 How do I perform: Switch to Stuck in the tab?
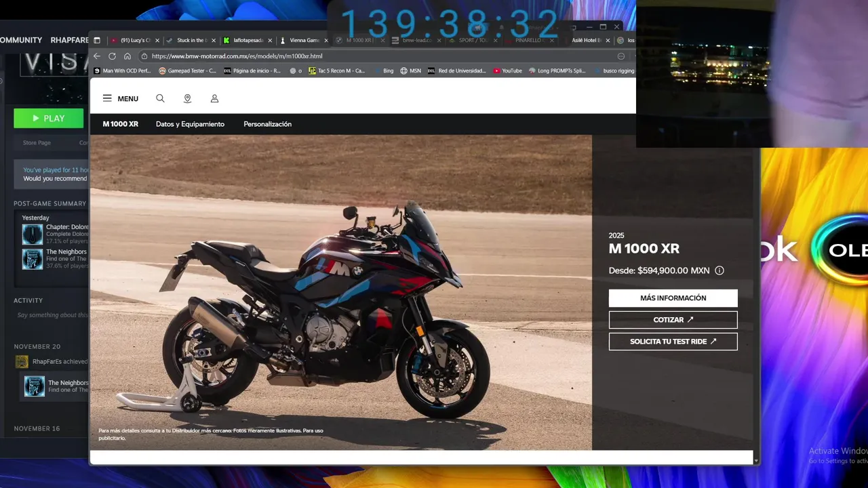(191, 41)
